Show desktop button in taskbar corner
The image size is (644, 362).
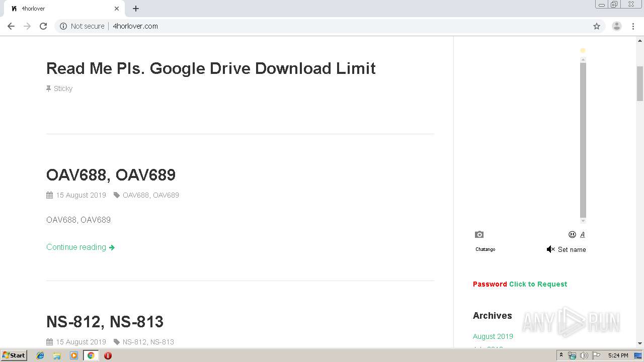tap(638, 355)
